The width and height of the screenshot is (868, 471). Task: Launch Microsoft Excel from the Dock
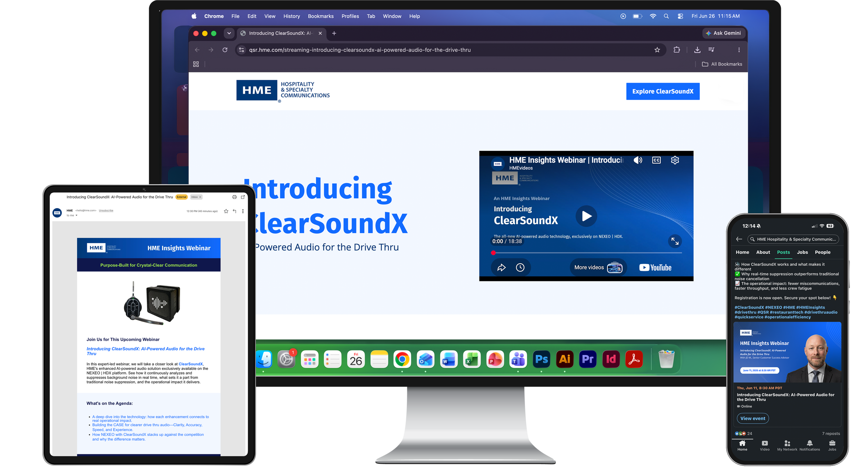point(472,359)
